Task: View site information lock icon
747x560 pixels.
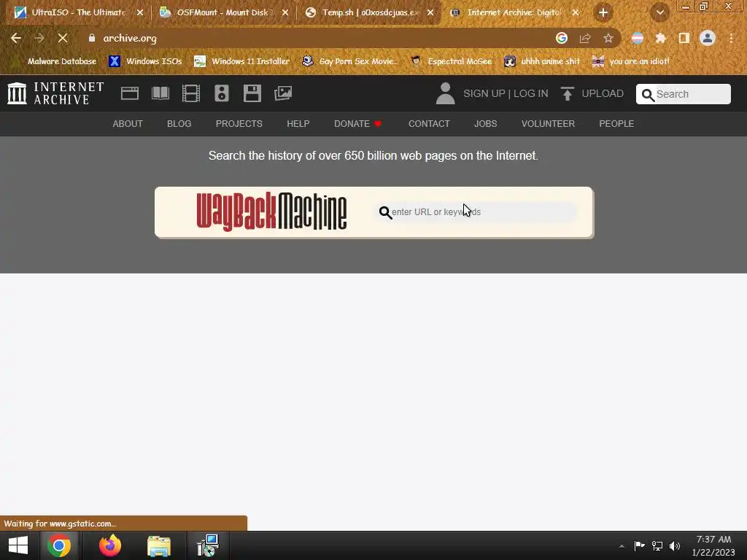Action: coord(92,38)
